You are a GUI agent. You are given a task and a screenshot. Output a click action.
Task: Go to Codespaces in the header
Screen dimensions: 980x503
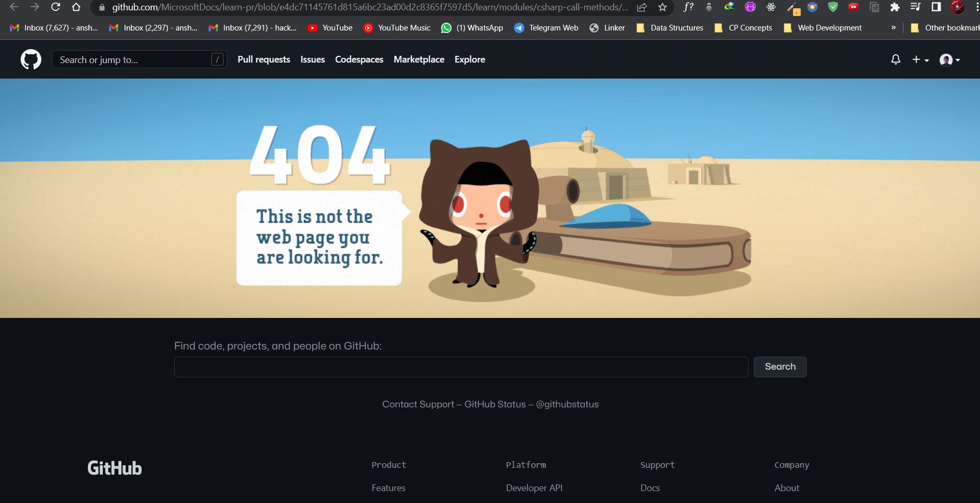tap(359, 59)
